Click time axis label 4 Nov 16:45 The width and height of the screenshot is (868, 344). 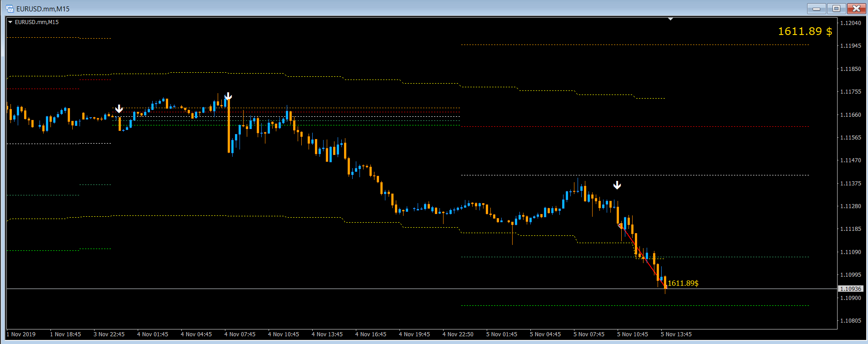(x=371, y=334)
